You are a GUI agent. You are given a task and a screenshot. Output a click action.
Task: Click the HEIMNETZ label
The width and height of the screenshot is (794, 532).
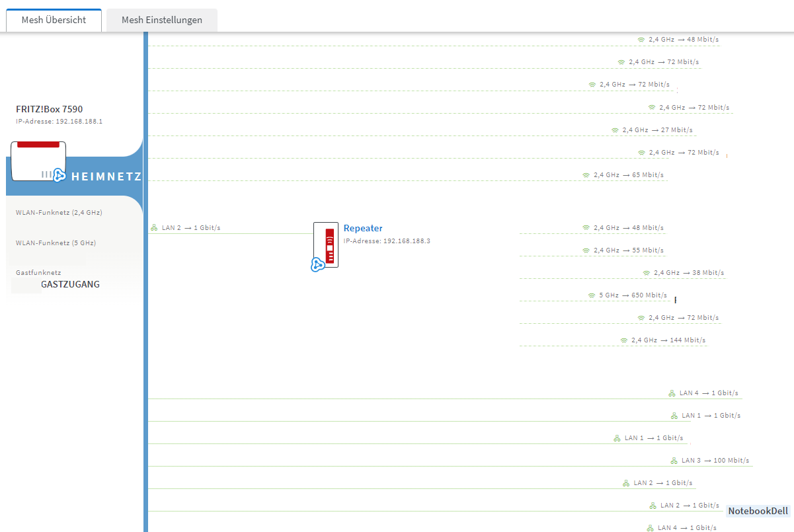(106, 176)
